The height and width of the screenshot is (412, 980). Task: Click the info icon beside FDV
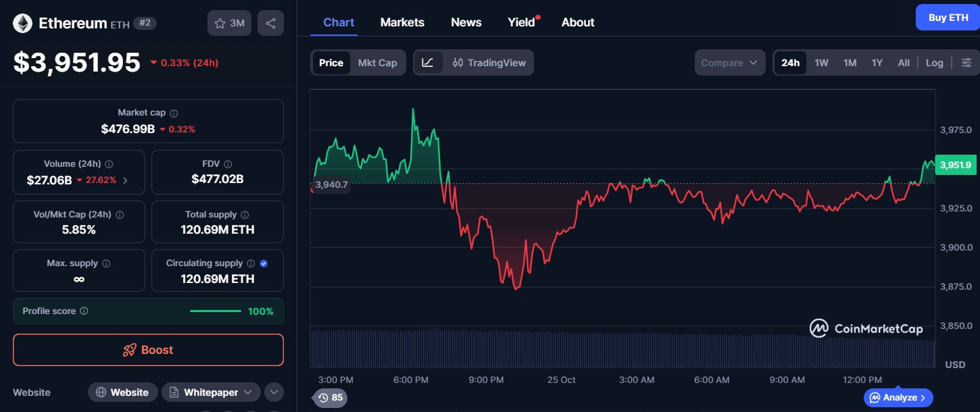(x=228, y=164)
